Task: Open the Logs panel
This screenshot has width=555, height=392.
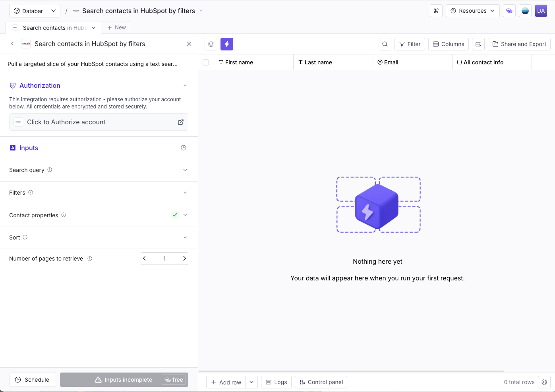Action: (277, 382)
